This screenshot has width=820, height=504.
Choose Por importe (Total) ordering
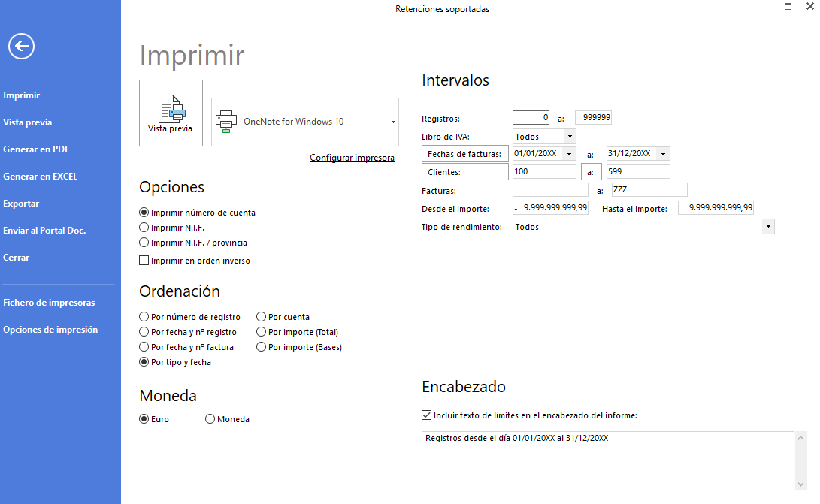pos(261,332)
